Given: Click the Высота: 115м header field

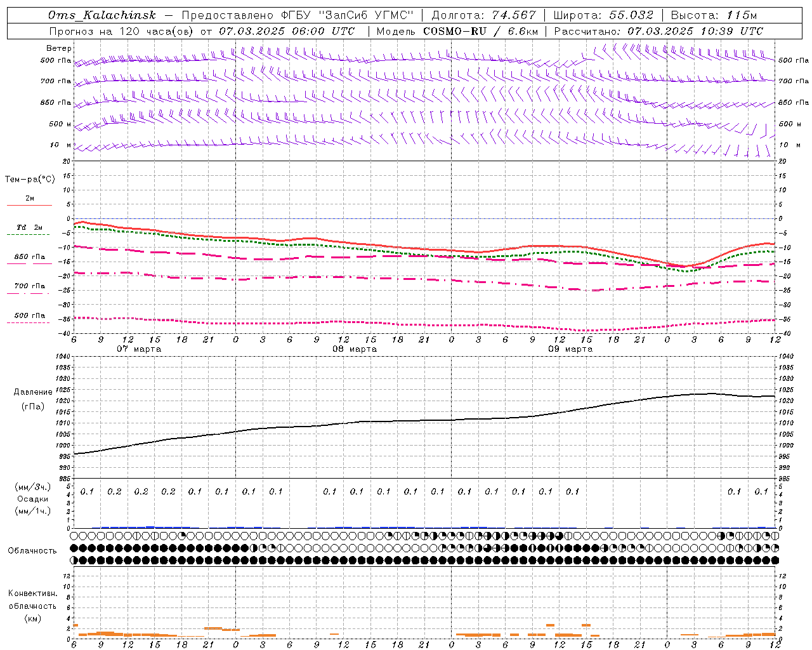Looking at the screenshot, I should 714,15.
